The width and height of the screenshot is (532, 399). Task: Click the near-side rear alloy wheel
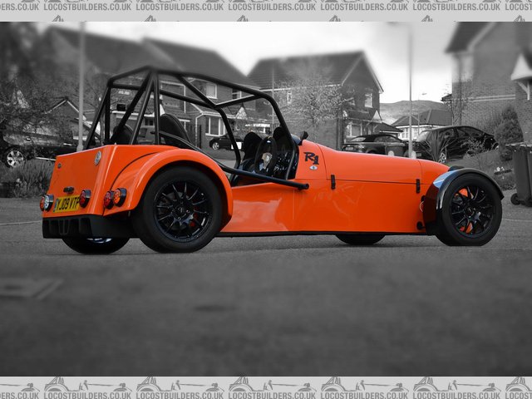(182, 211)
